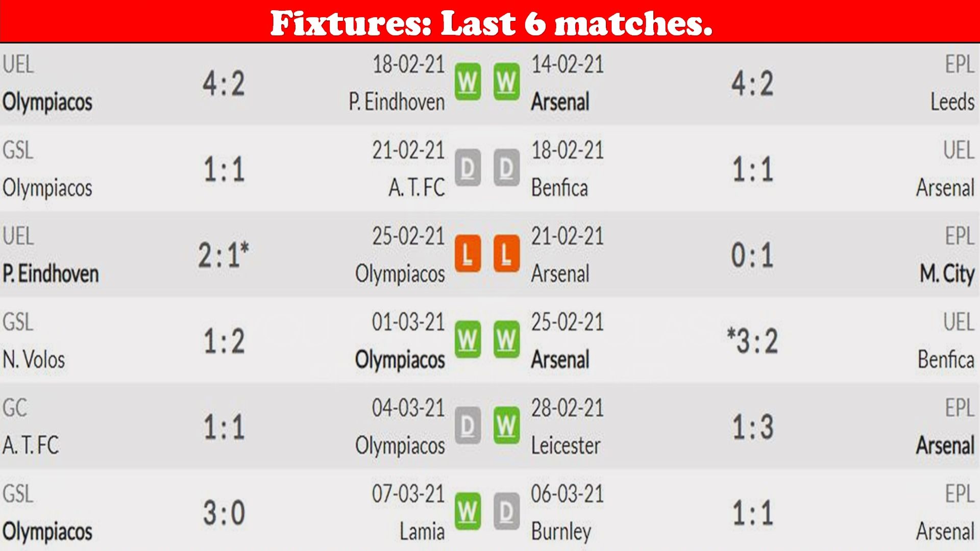This screenshot has width=980, height=551.
Task: Click the grey D badge for Olympiacos 21-02-21
Action: [468, 167]
